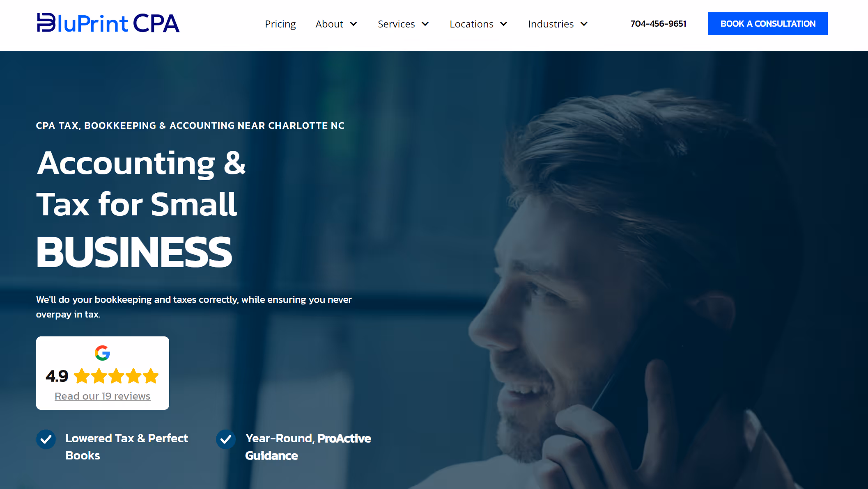Select the Services menu label
The height and width of the screenshot is (489, 868).
click(x=396, y=24)
